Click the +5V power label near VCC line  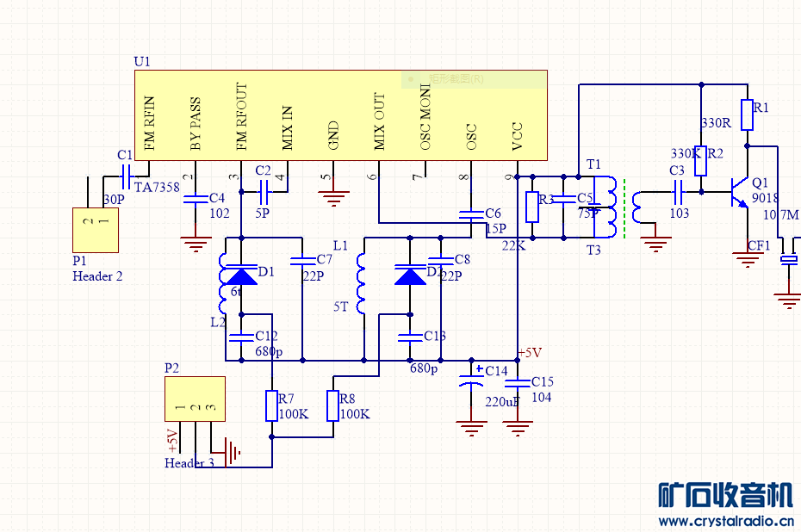click(529, 353)
